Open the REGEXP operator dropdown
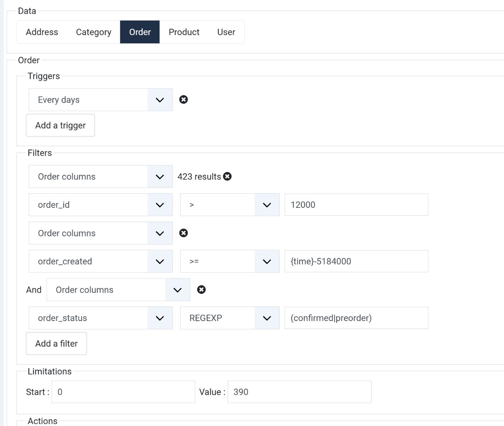The image size is (504, 426). (229, 318)
